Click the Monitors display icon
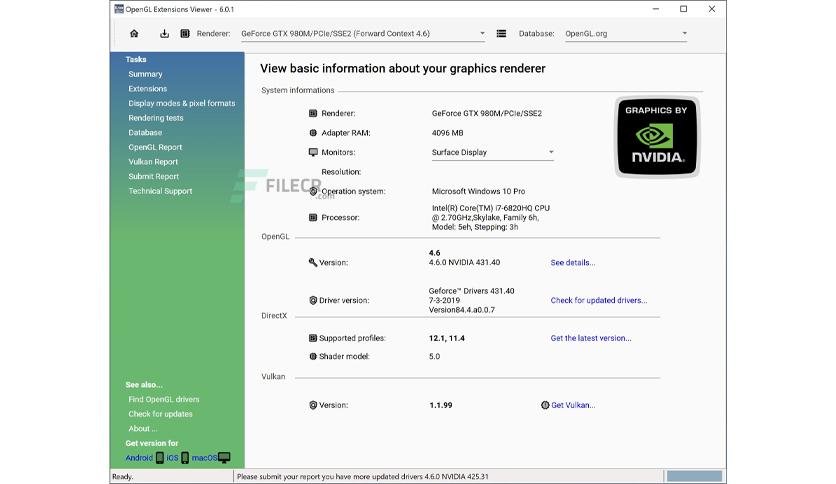 pyautogui.click(x=313, y=152)
